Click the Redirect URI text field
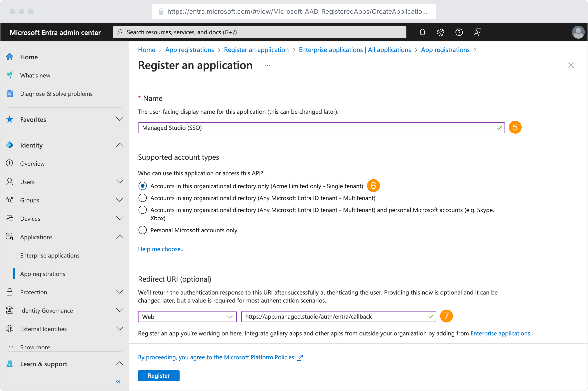 coord(334,317)
